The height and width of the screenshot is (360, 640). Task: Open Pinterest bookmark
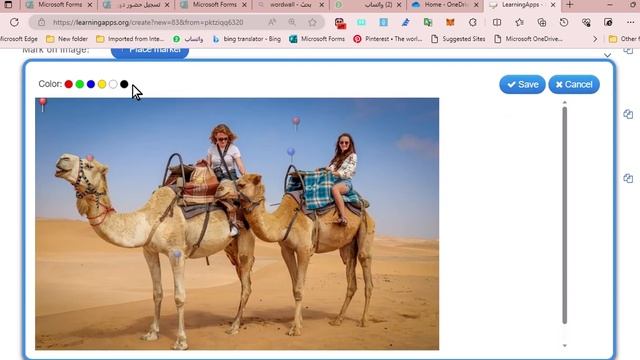click(388, 39)
